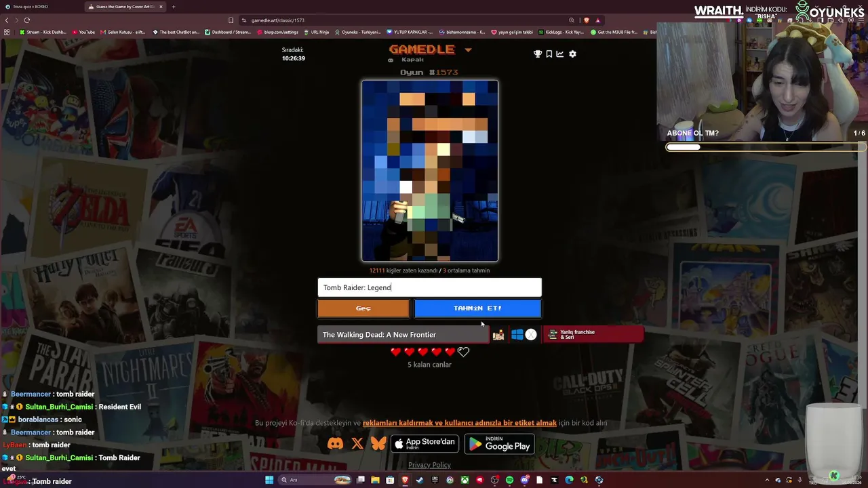Open the blerp.com/settings bookmark

tap(277, 32)
